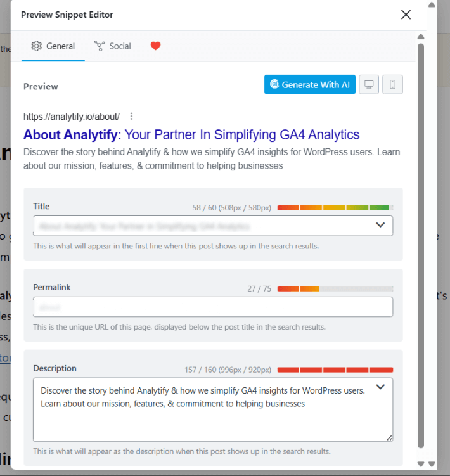Click into the Permalink input field

(x=213, y=307)
